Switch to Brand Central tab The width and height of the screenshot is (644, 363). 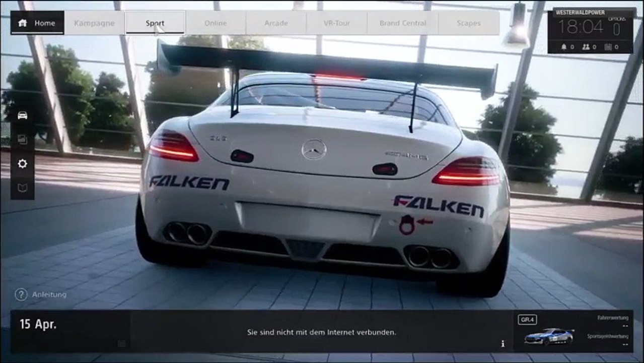(403, 23)
